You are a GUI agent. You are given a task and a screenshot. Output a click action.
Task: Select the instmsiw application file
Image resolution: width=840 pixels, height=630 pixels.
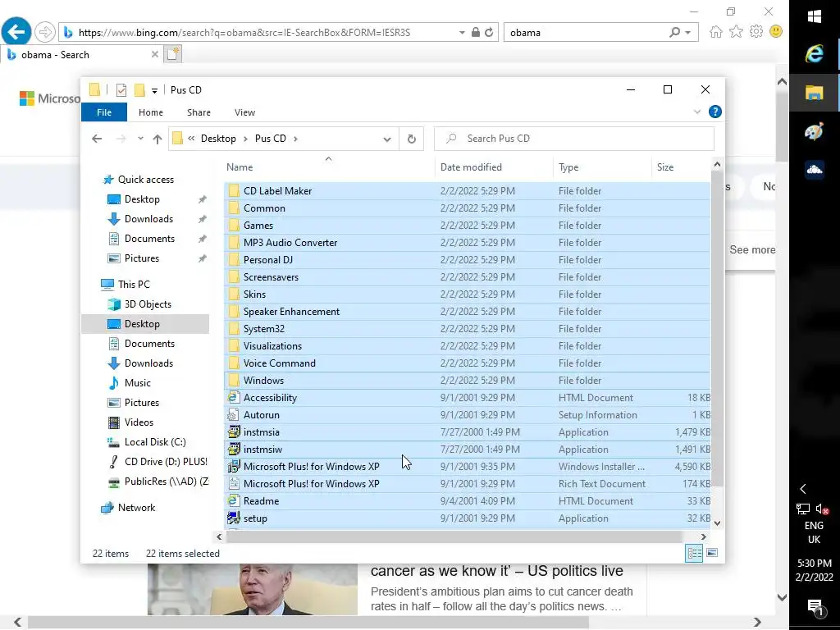[262, 450]
